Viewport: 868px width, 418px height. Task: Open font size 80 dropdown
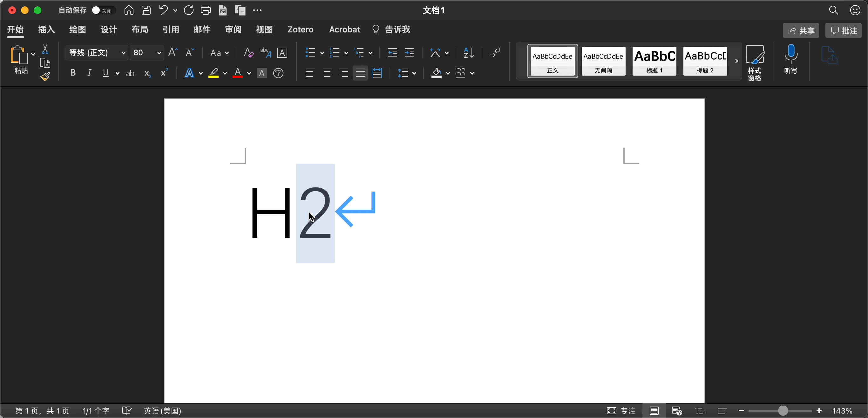pos(159,53)
